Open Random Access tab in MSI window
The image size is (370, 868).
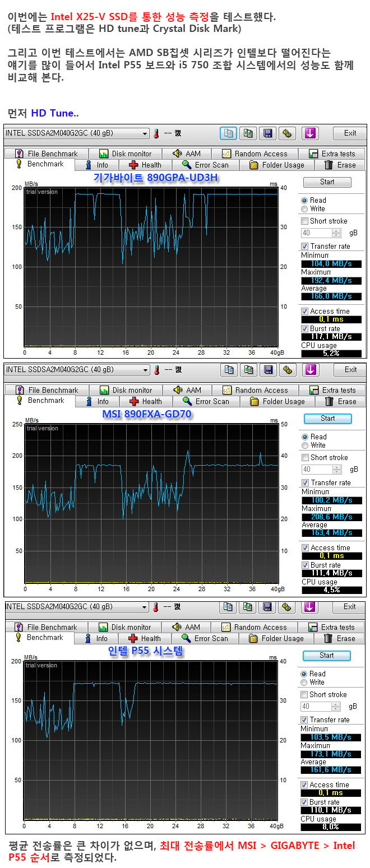(255, 390)
